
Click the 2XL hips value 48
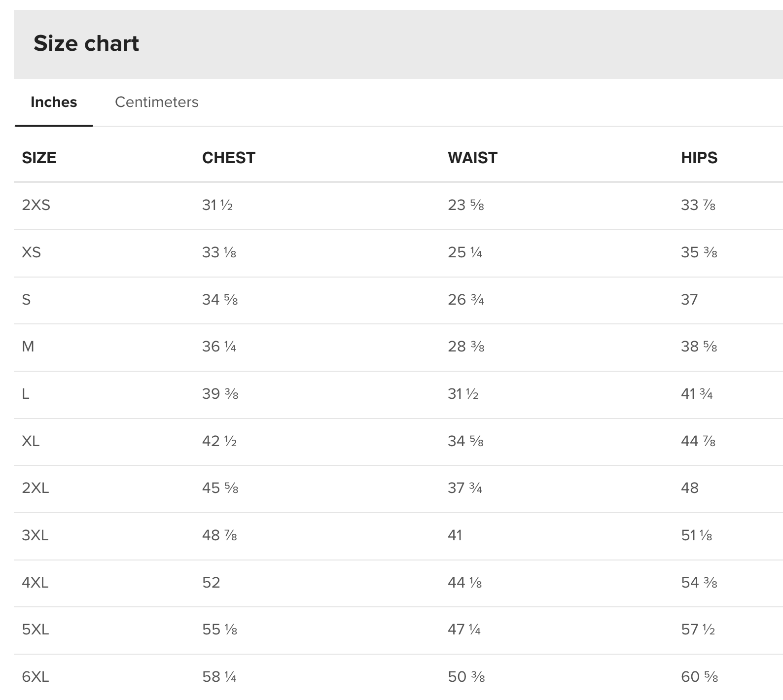[x=690, y=488]
